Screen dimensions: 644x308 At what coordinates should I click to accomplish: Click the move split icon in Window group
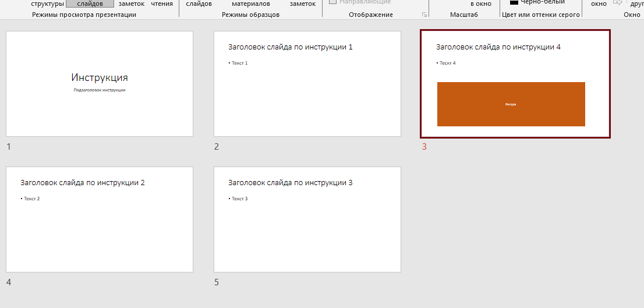[x=617, y=3]
